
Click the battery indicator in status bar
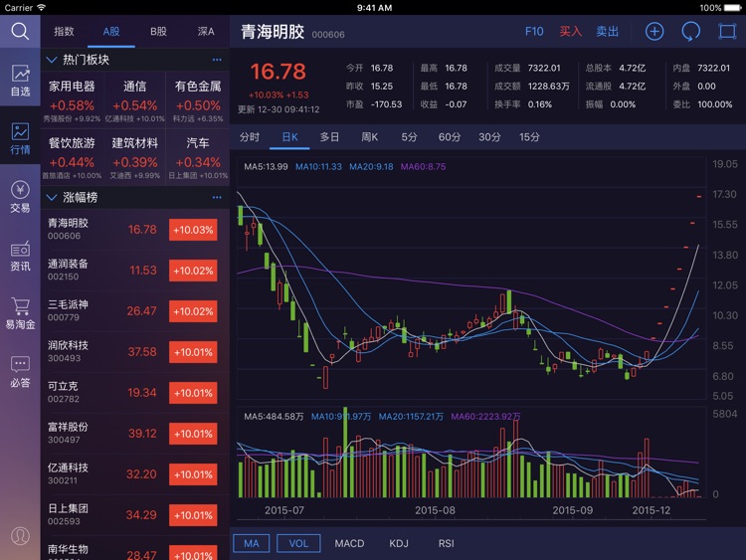[733, 8]
